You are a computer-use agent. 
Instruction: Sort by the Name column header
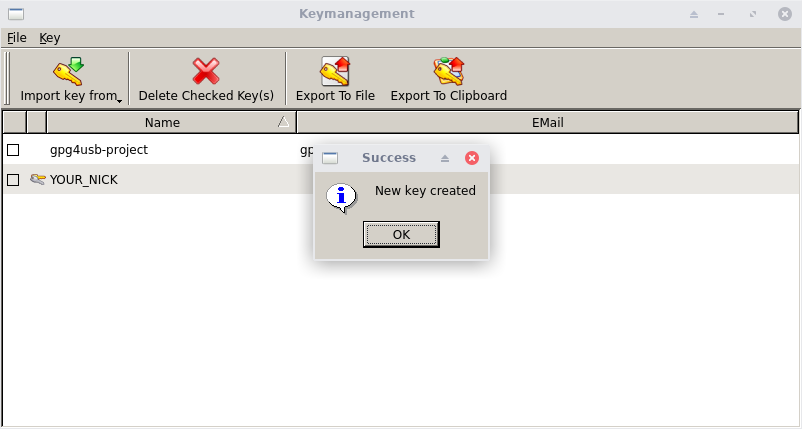pos(171,123)
